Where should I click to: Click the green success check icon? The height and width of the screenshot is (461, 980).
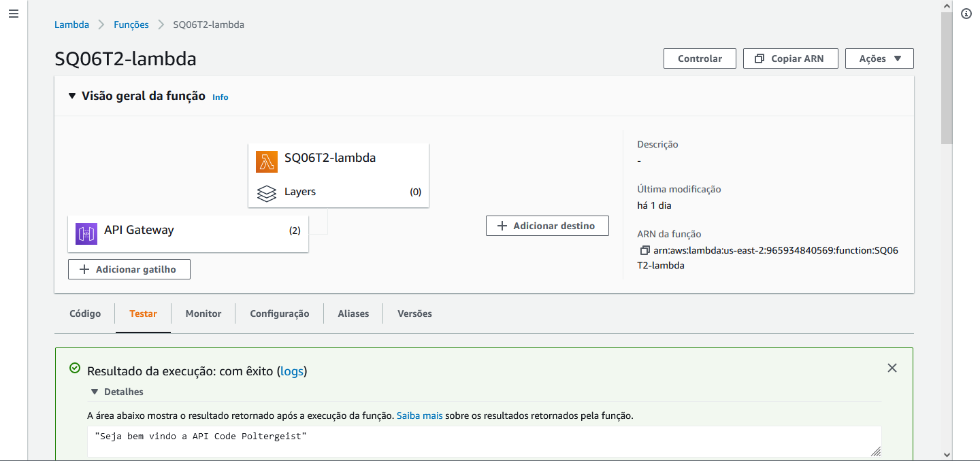(x=75, y=368)
